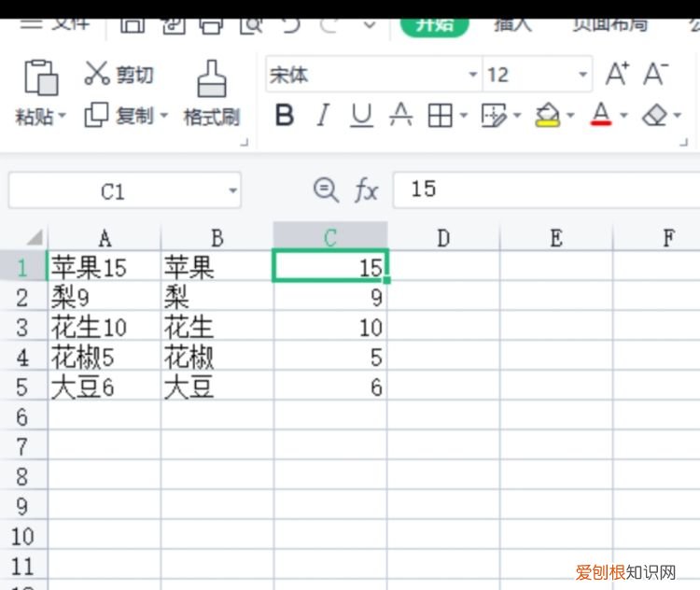
Task: Select cell A1 containing 苹果15
Action: pyautogui.click(x=105, y=267)
